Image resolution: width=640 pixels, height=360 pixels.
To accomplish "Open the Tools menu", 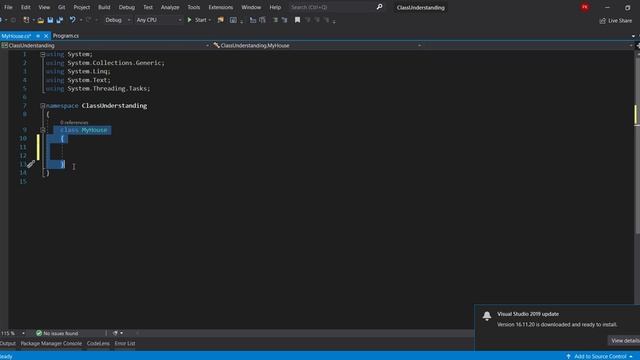I will (193, 7).
